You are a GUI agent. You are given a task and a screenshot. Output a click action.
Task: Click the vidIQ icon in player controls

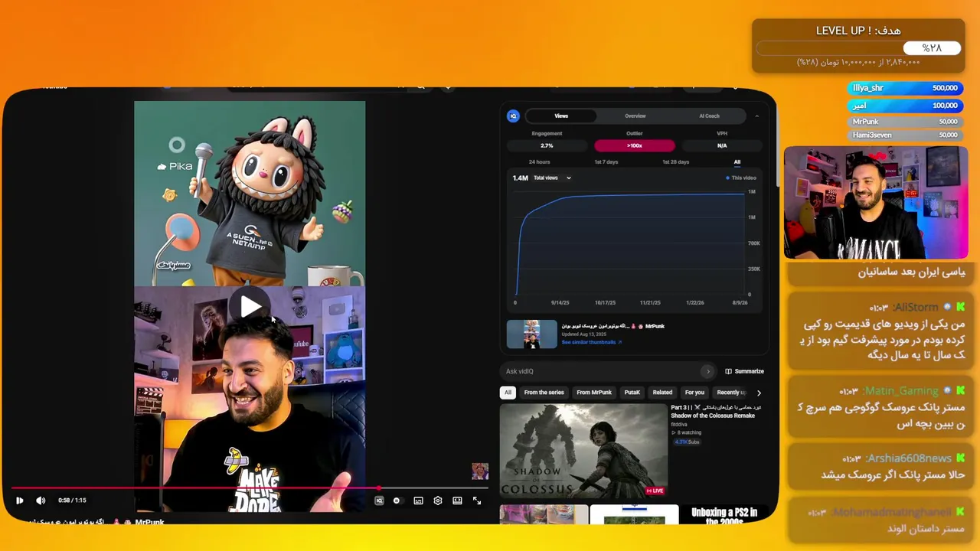coord(379,500)
